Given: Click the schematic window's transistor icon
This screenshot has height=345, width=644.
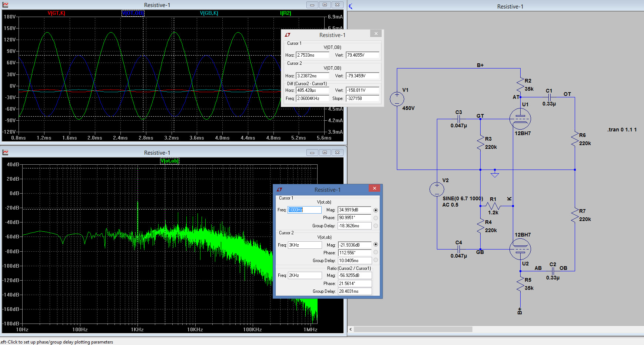Looking at the screenshot, I should click(x=351, y=6).
